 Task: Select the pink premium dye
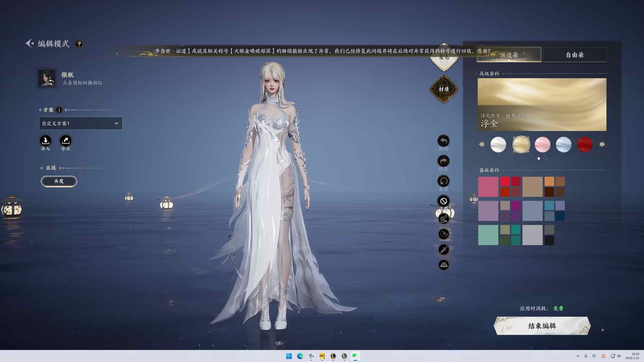[542, 145]
